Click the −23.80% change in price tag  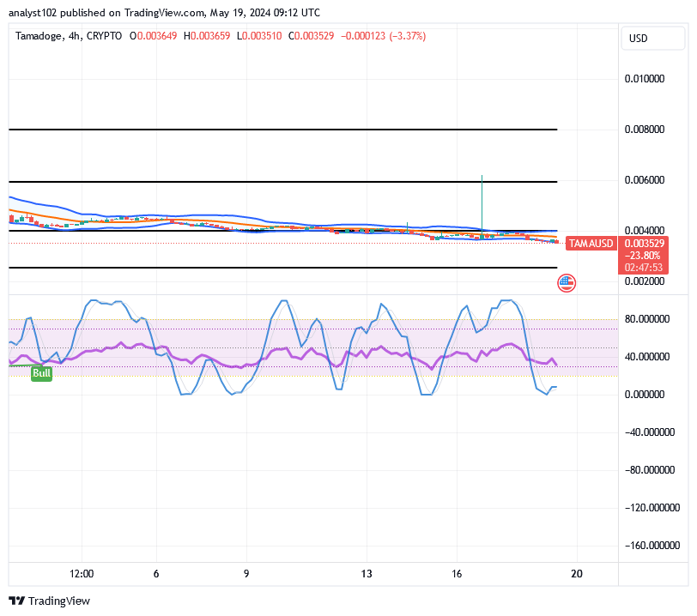click(x=642, y=256)
